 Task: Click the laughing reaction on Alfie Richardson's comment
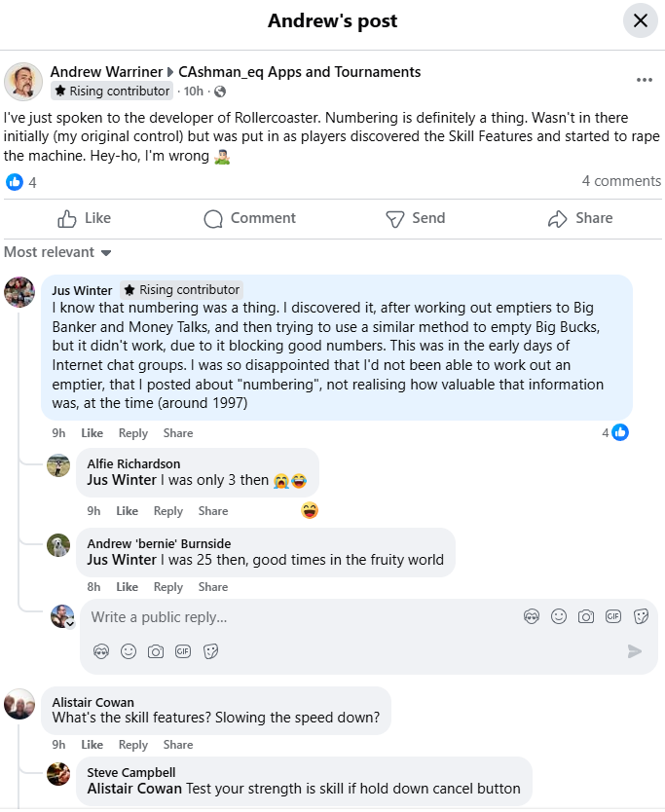coord(311,510)
